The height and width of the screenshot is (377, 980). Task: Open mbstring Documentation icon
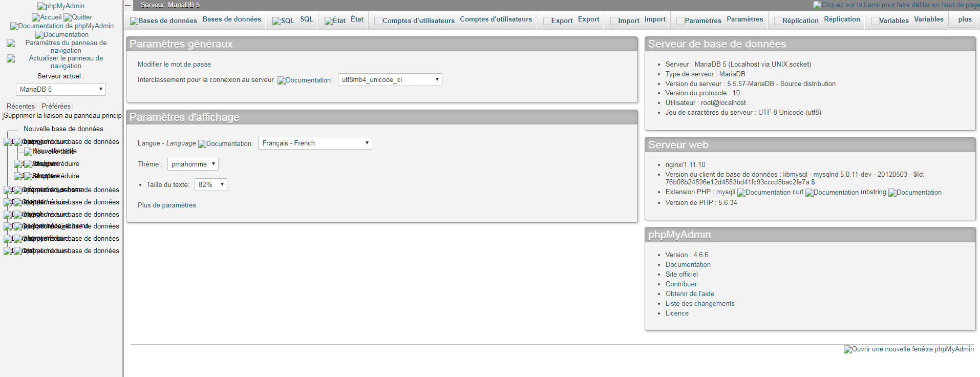point(915,193)
